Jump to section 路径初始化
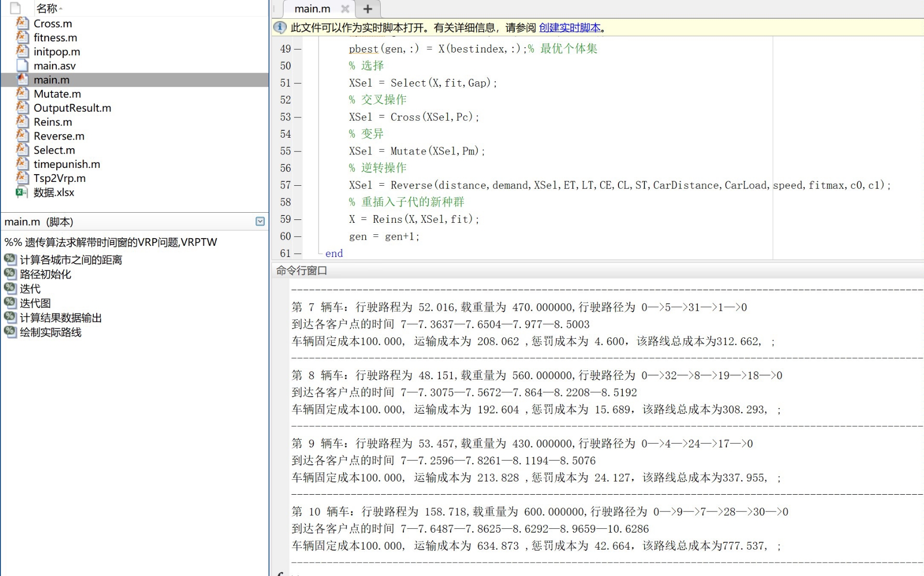The height and width of the screenshot is (576, 924). point(45,274)
